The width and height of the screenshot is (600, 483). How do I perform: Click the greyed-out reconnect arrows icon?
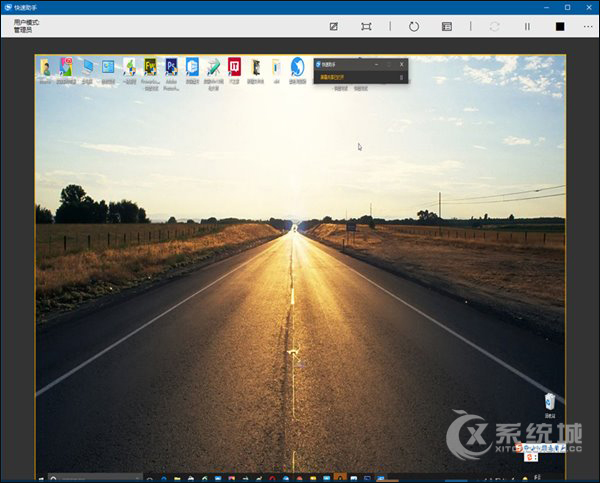click(x=494, y=26)
